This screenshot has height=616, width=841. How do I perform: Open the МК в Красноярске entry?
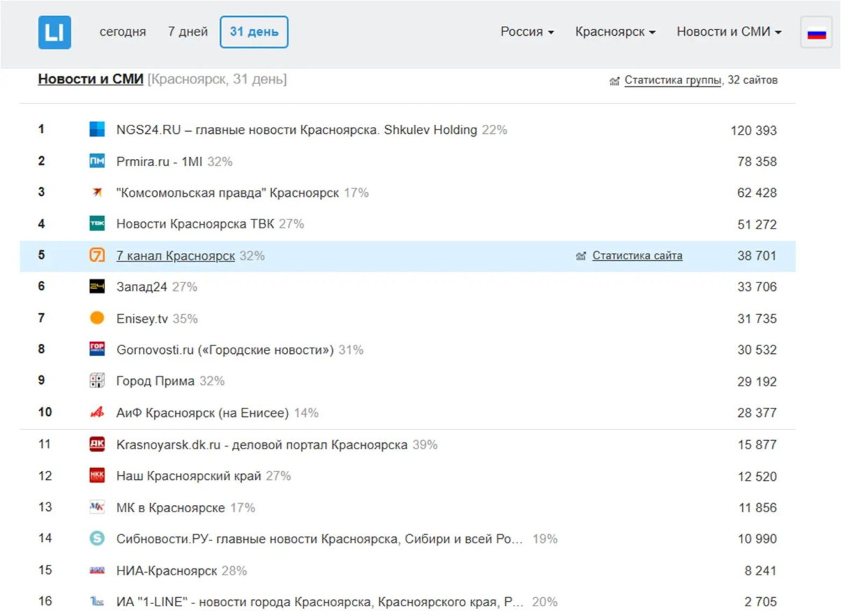tap(170, 507)
